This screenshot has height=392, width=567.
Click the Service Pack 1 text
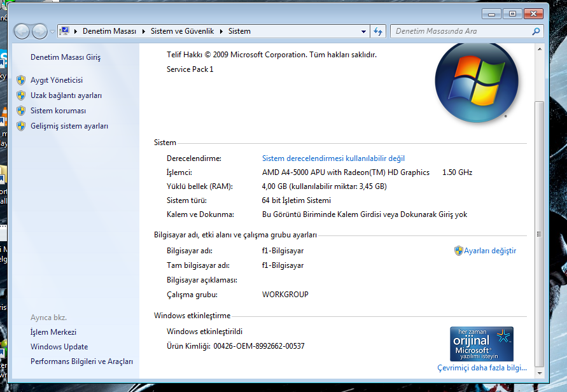[x=190, y=69]
